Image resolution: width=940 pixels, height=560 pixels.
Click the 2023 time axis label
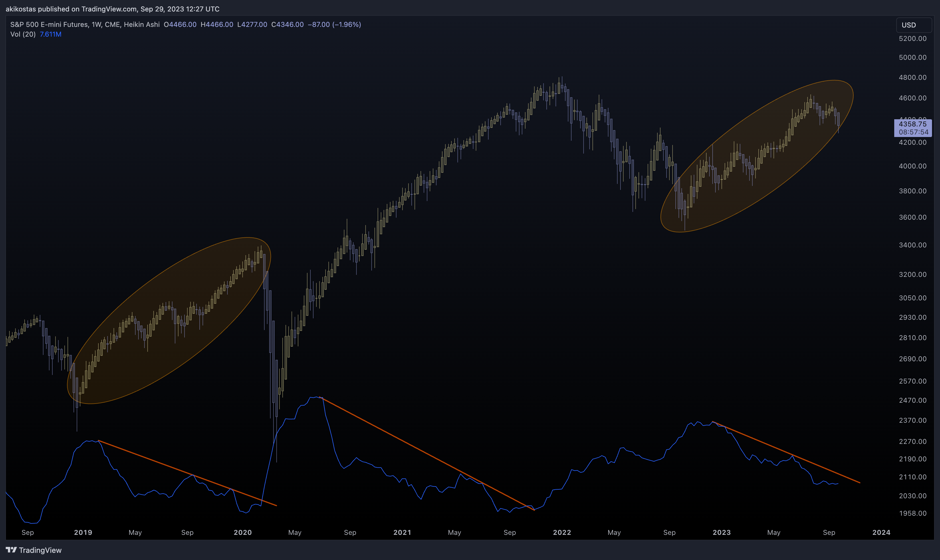721,533
